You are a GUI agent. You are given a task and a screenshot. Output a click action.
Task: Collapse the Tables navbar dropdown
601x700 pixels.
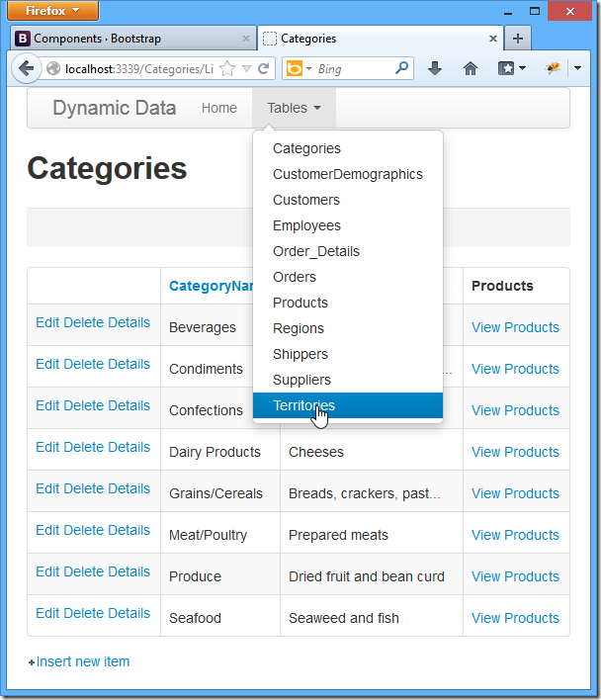click(294, 108)
